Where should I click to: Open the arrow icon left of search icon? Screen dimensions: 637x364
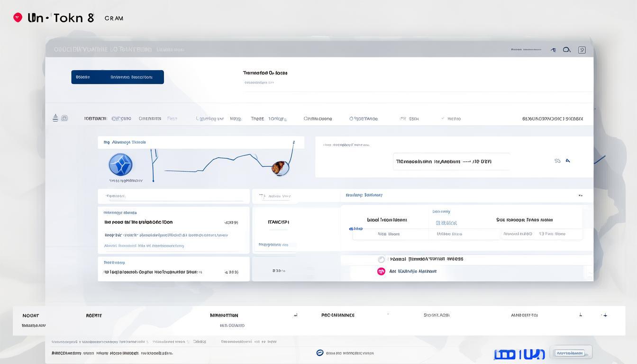[553, 50]
